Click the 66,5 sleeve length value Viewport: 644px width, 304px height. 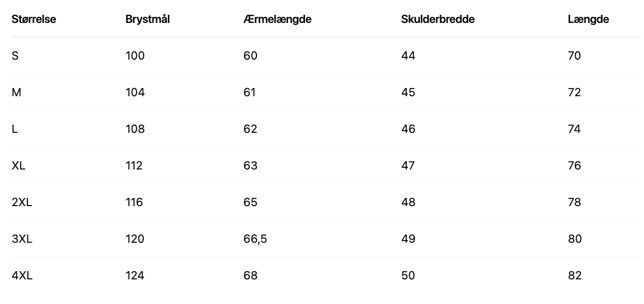(255, 239)
